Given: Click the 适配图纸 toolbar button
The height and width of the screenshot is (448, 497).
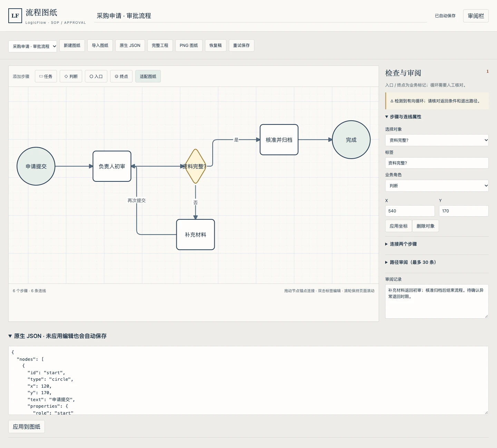Looking at the screenshot, I should pyautogui.click(x=148, y=76).
